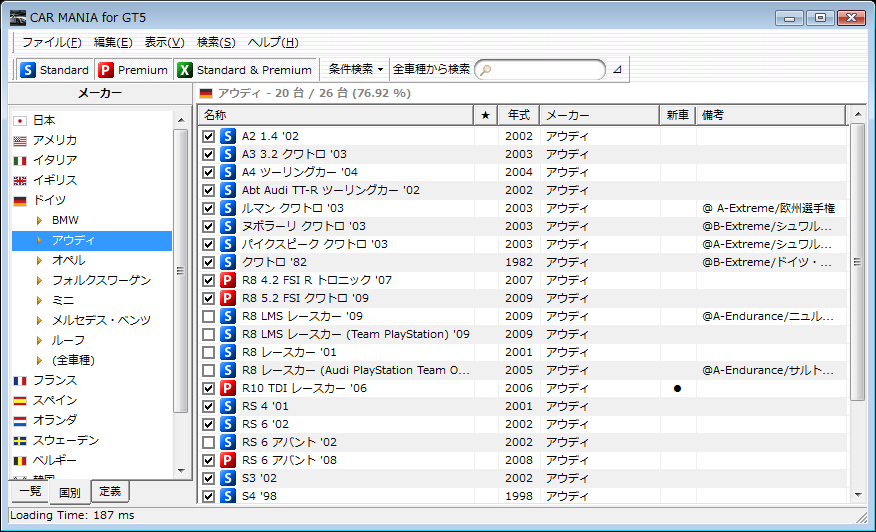Switch to the 一覧 tab
Image resolution: width=876 pixels, height=532 pixels.
[30, 491]
